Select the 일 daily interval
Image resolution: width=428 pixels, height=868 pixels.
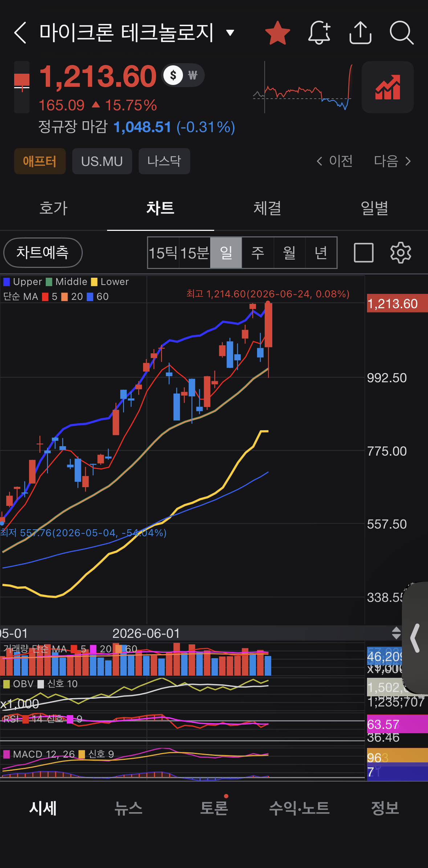tap(226, 253)
